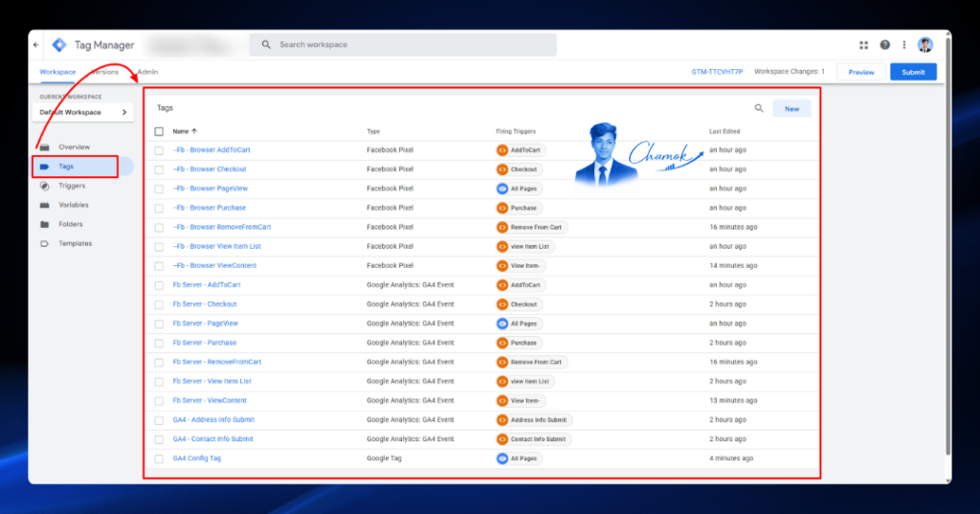Click the 13 minutes ago cell
Viewport: 980px width, 514px height.
(732, 401)
